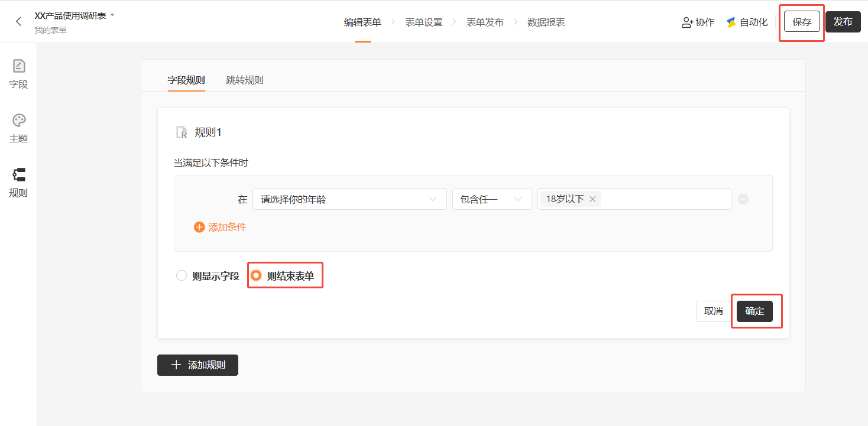Go to the 表单发布 step
Screen dimensions: 868x426
(x=485, y=22)
